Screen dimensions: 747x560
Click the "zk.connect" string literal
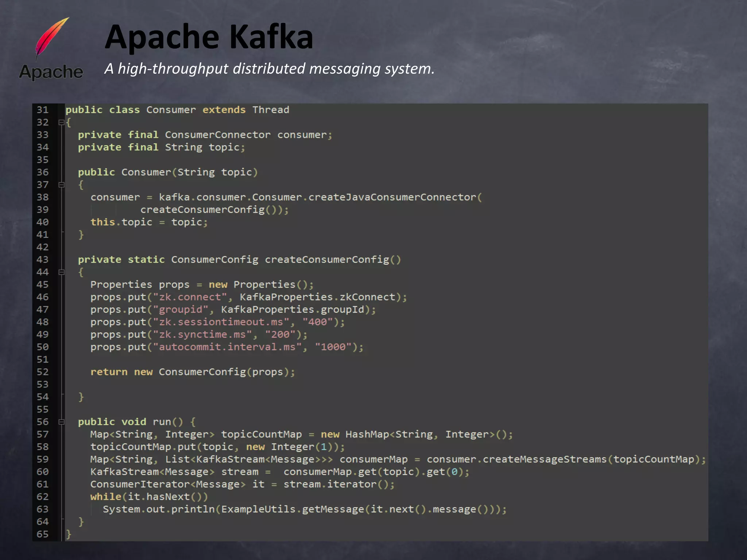pyautogui.click(x=190, y=297)
